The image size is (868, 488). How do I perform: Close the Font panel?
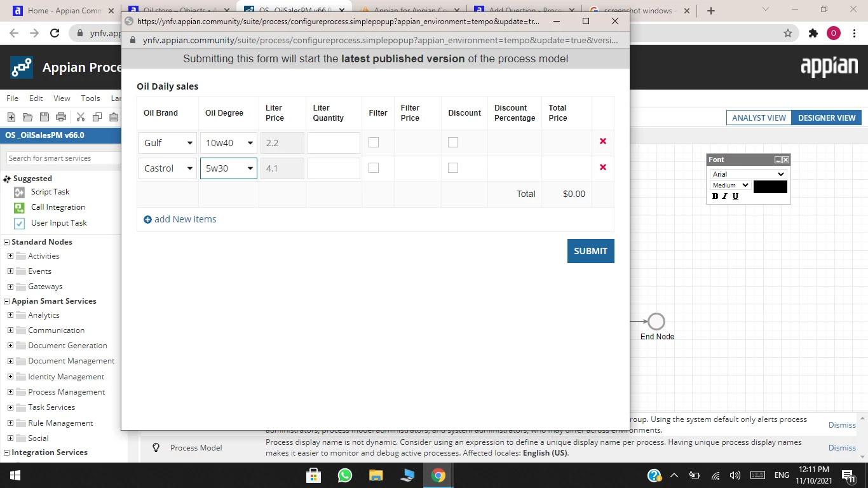pos(785,159)
